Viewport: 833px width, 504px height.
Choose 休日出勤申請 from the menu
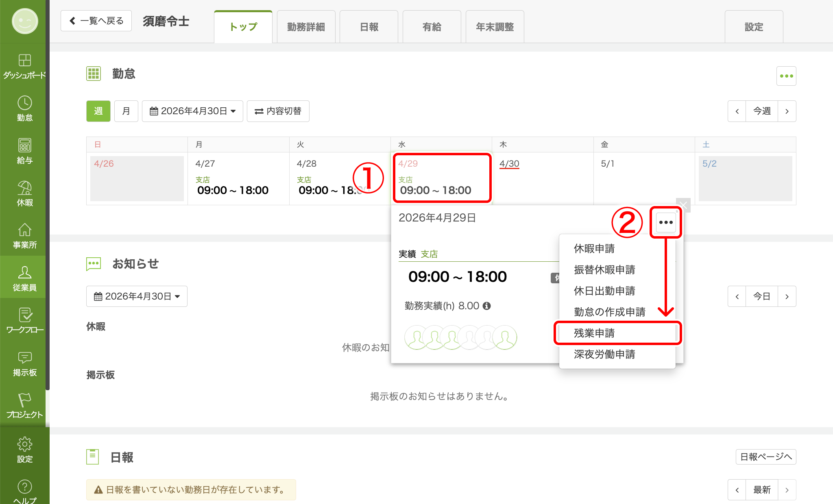tap(617, 291)
